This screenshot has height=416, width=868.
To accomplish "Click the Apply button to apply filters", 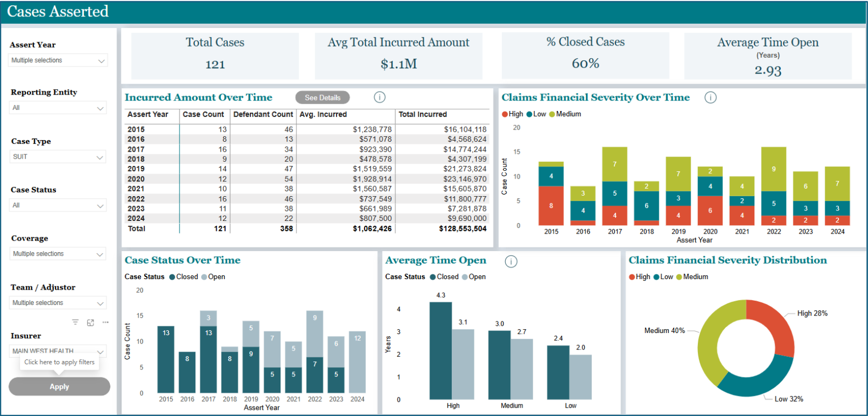I will pos(59,386).
